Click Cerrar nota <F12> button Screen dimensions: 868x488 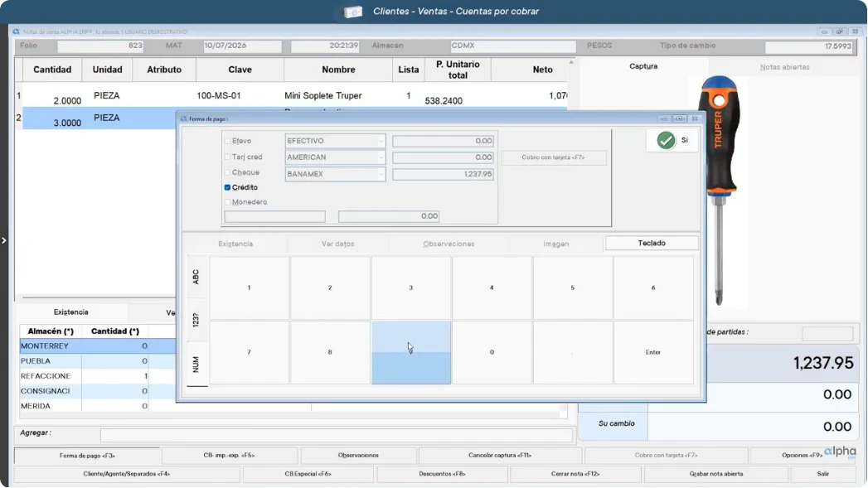click(575, 474)
